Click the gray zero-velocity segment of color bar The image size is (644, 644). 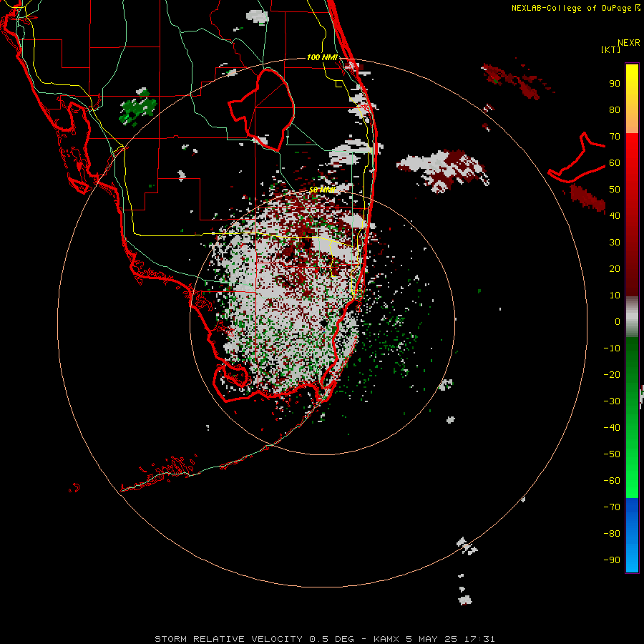click(x=632, y=317)
